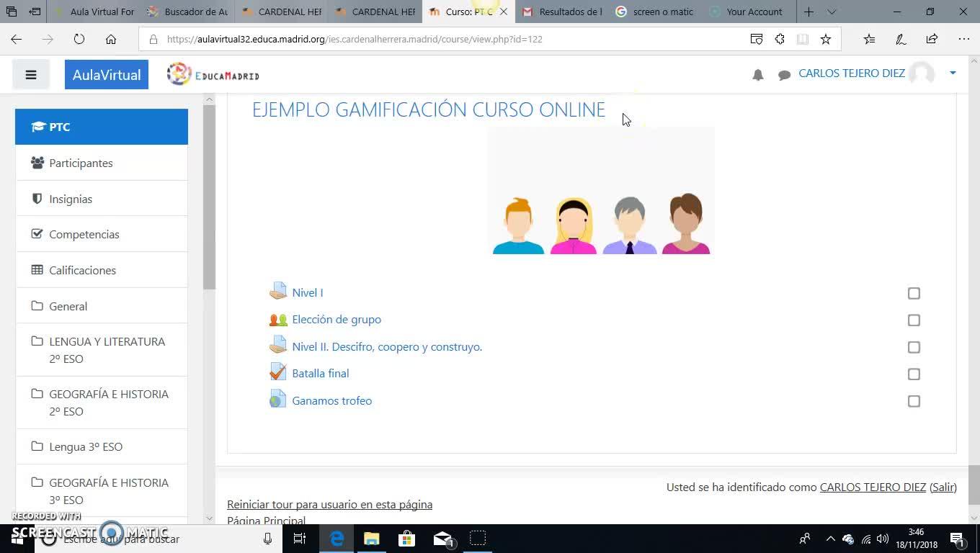This screenshot has height=553, width=980.
Task: Click the Batalla final assignment icon
Action: 278,373
